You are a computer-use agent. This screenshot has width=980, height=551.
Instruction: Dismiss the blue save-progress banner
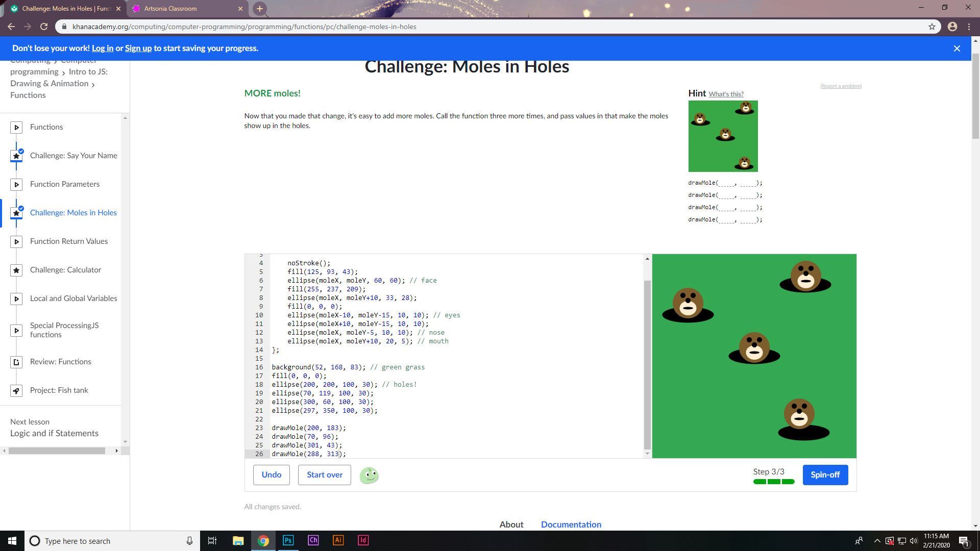(957, 48)
